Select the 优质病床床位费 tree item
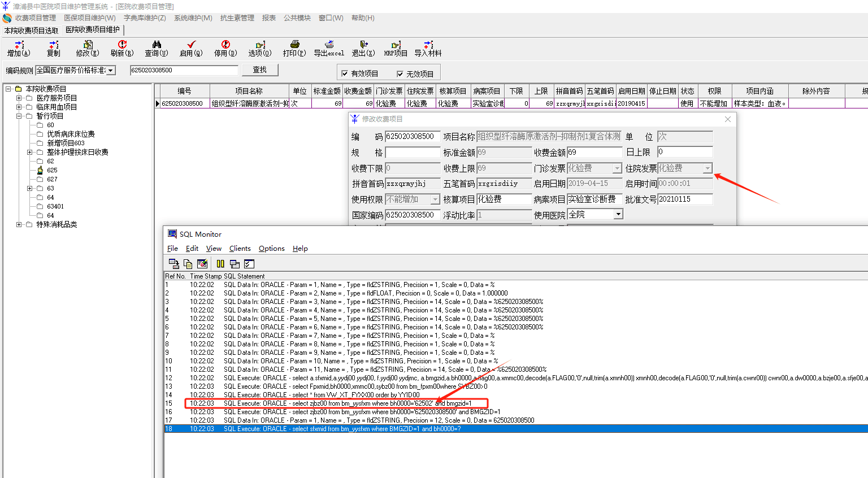Screen dimensions: 868x478 pos(71,134)
